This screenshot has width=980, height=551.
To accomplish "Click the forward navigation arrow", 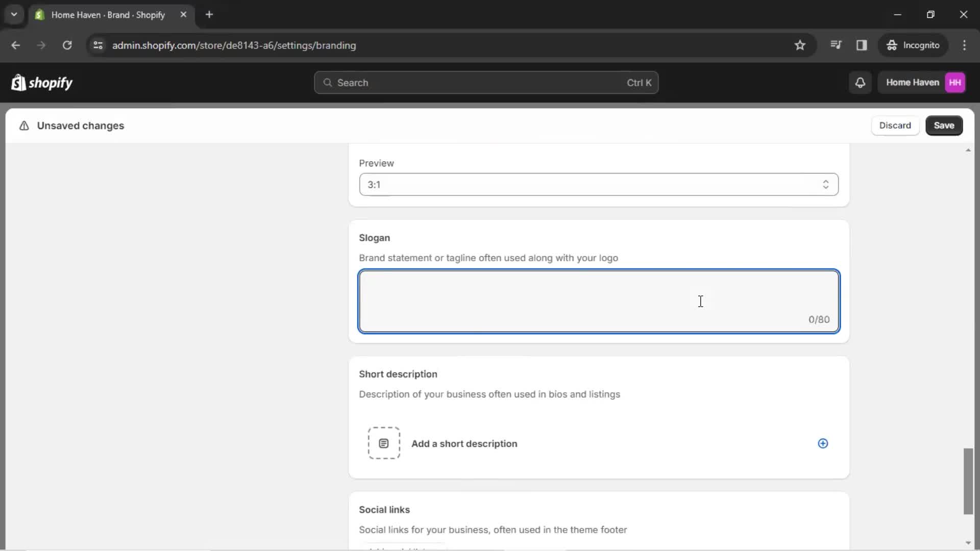I will click(41, 45).
